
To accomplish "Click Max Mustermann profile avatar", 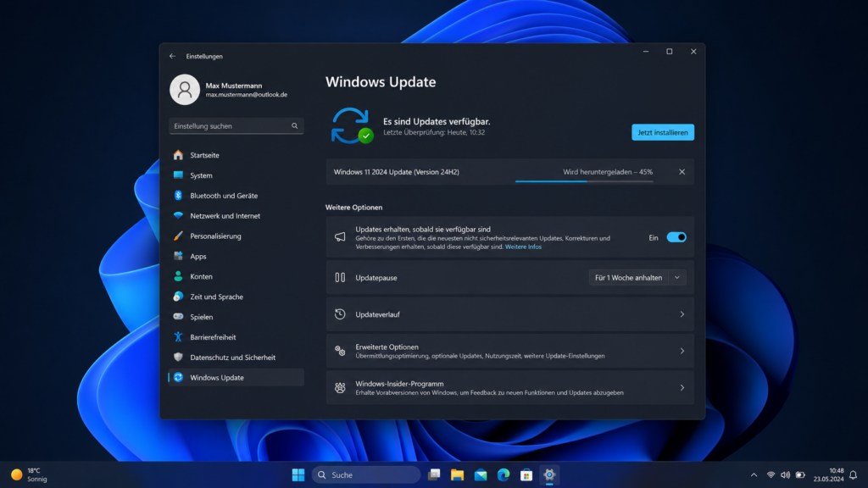I will pos(184,89).
